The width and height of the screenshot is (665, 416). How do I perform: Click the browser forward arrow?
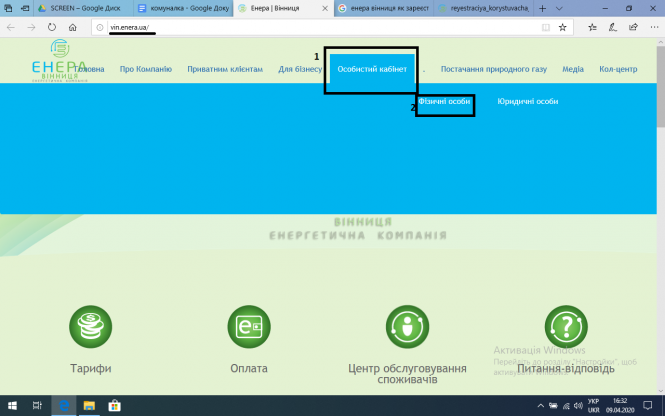[x=31, y=27]
